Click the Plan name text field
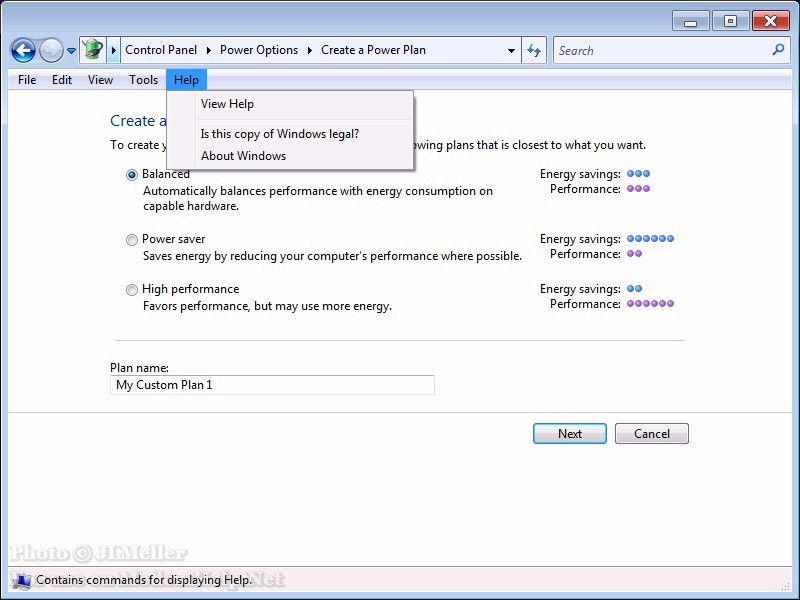 click(272, 385)
